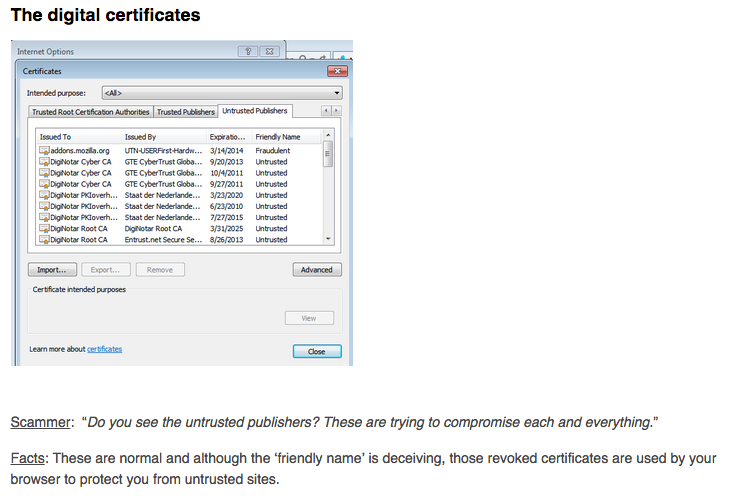
Task: Follow the certificates help link
Action: point(105,349)
